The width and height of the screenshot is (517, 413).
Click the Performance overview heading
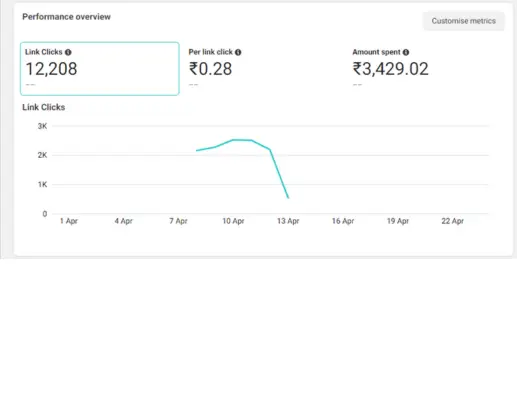(66, 17)
